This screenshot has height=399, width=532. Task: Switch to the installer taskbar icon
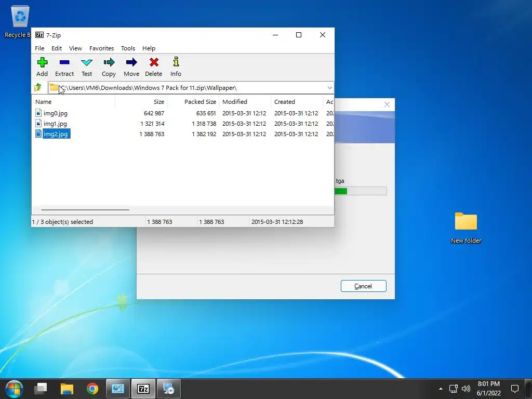(169, 389)
